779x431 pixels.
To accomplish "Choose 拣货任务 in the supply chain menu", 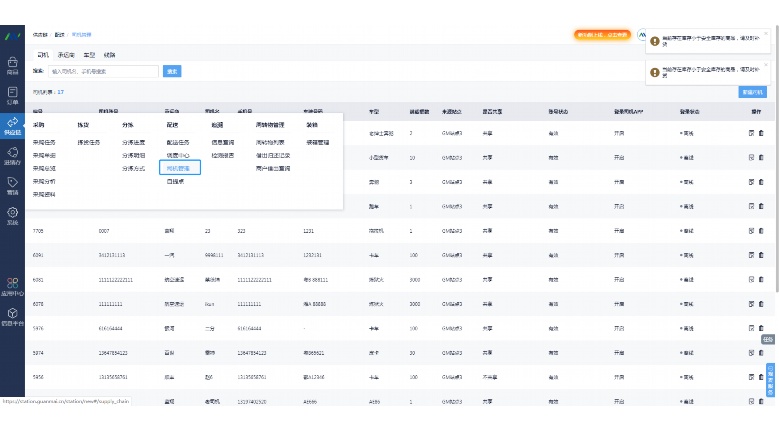I will tap(88, 143).
